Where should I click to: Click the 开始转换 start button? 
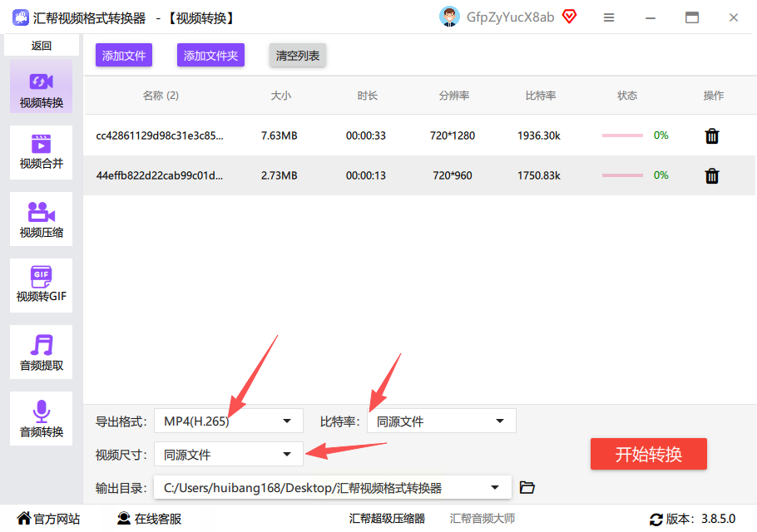648,454
